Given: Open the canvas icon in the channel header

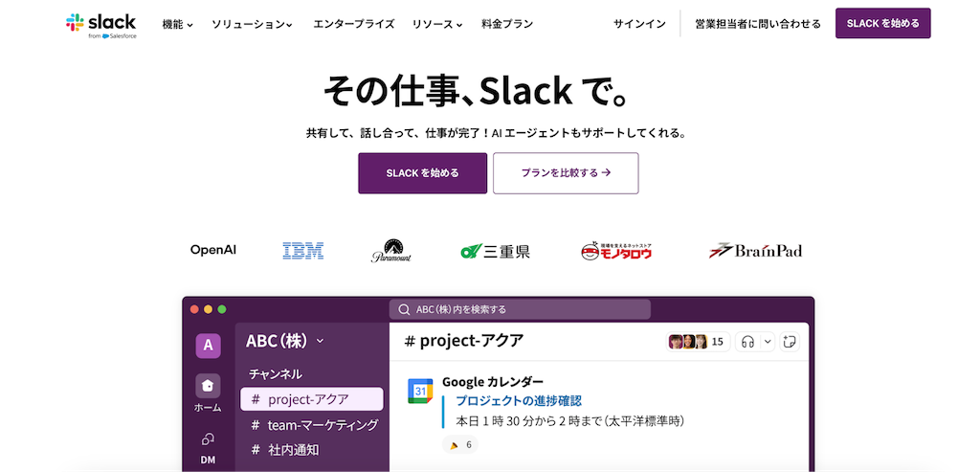Looking at the screenshot, I should coord(790,342).
